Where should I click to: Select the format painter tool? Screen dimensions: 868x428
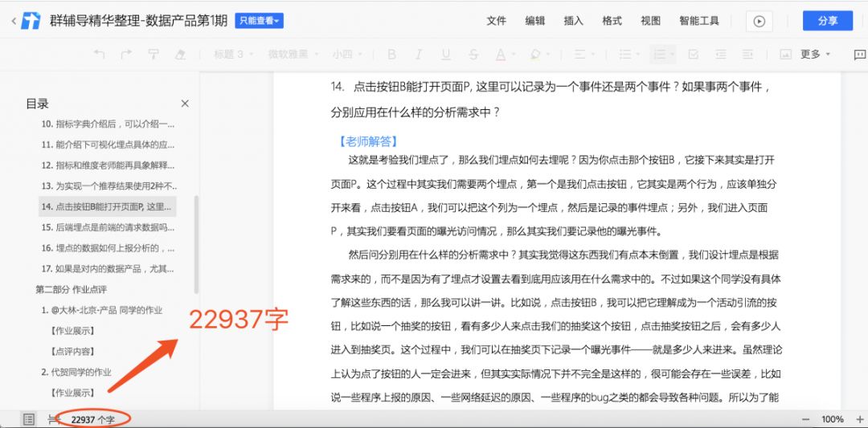tap(154, 54)
